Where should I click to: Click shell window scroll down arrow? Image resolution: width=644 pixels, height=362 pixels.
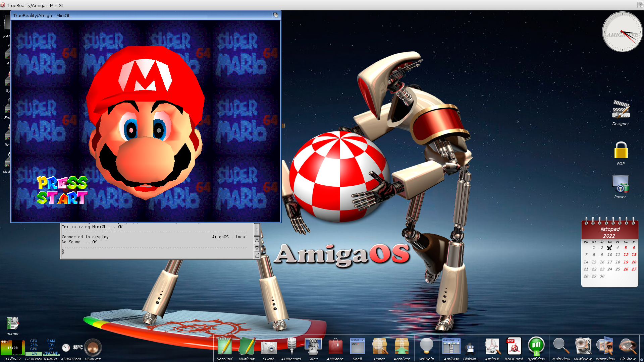257,248
